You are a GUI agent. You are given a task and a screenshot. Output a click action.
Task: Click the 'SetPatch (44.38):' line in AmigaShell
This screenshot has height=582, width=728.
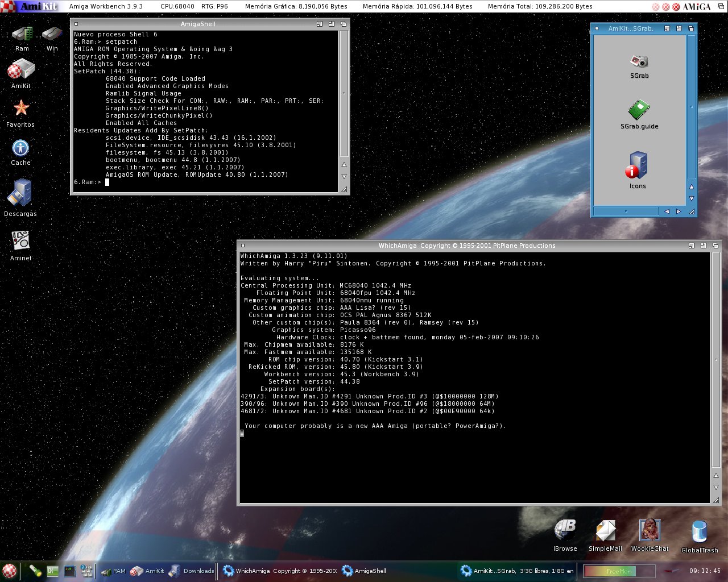click(107, 71)
